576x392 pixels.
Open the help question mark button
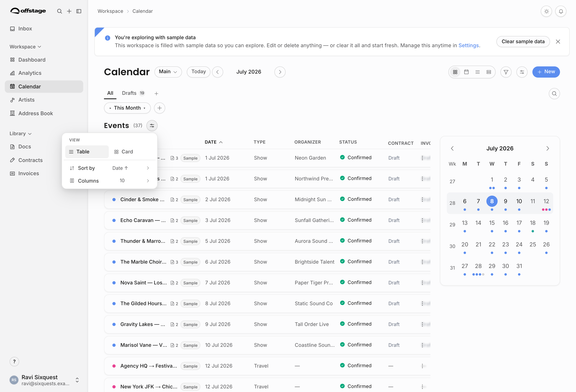click(x=14, y=362)
